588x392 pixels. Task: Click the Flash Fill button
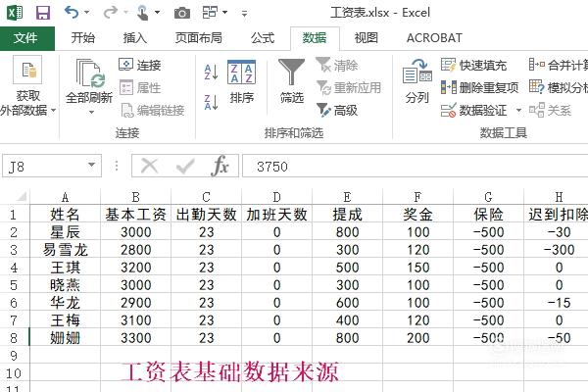click(473, 66)
